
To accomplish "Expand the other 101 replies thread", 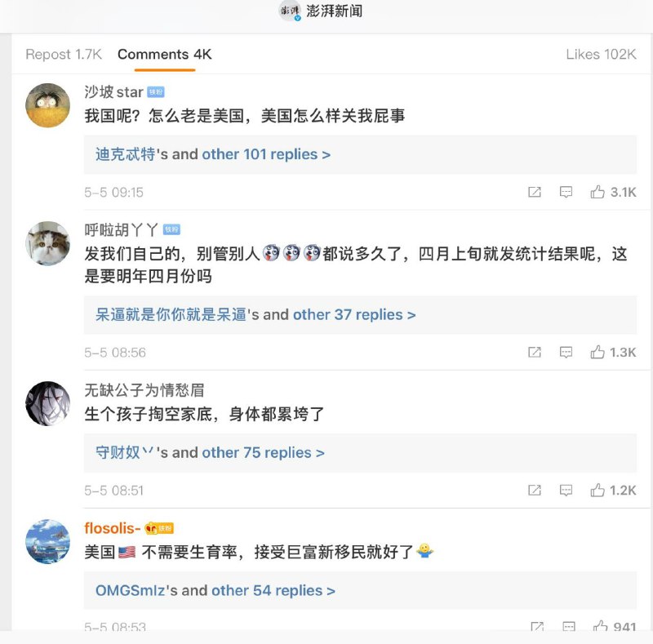I will 266,154.
